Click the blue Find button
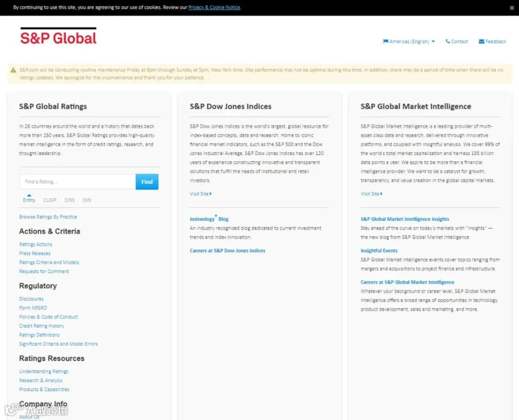519x420 pixels. click(x=147, y=181)
